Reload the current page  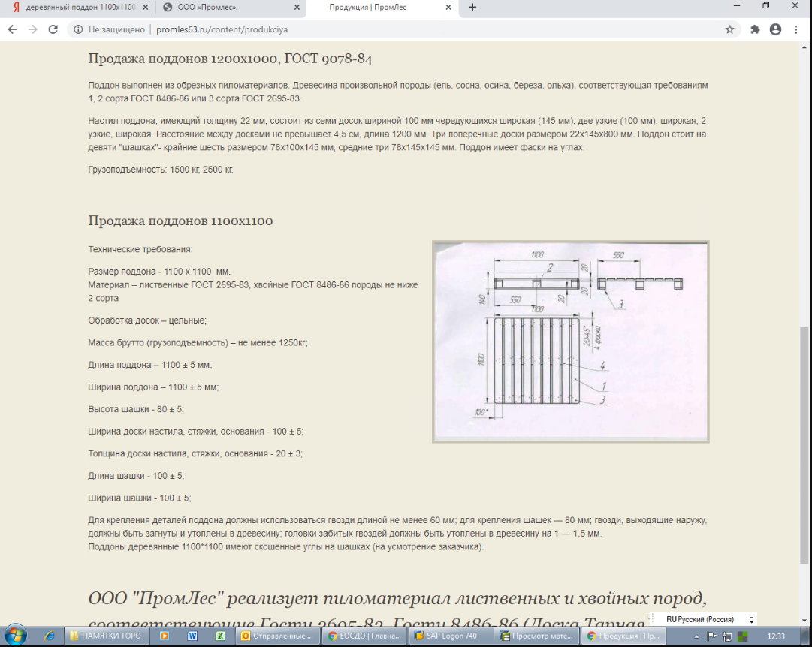[53, 29]
